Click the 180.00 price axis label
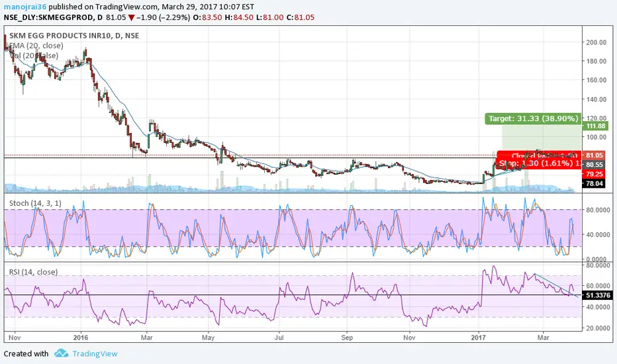 point(596,61)
